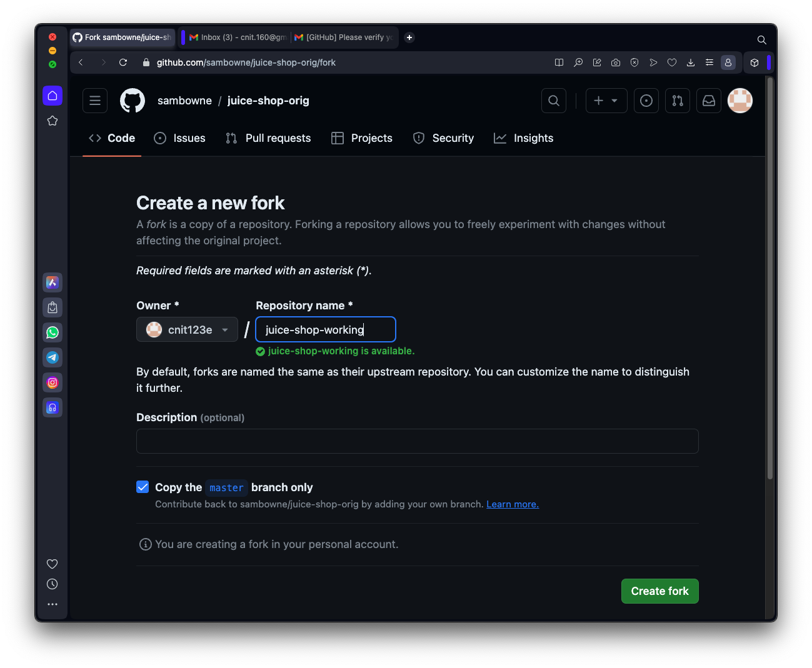The height and width of the screenshot is (668, 812).
Task: Switch to the Code tab
Action: pos(112,138)
